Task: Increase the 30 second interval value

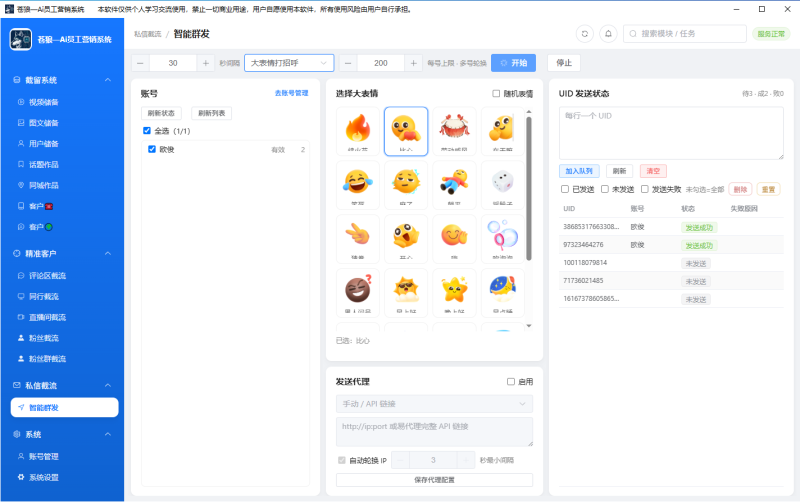Action: pyautogui.click(x=206, y=63)
